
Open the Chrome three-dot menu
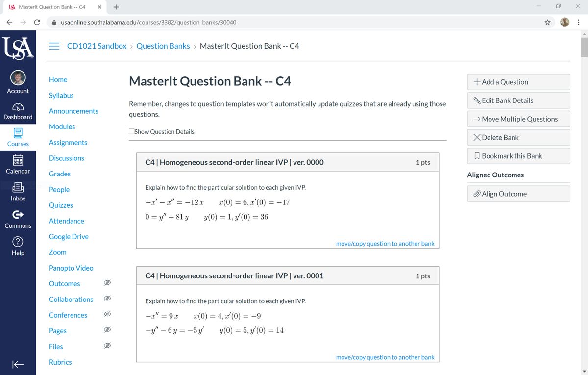coord(579,22)
